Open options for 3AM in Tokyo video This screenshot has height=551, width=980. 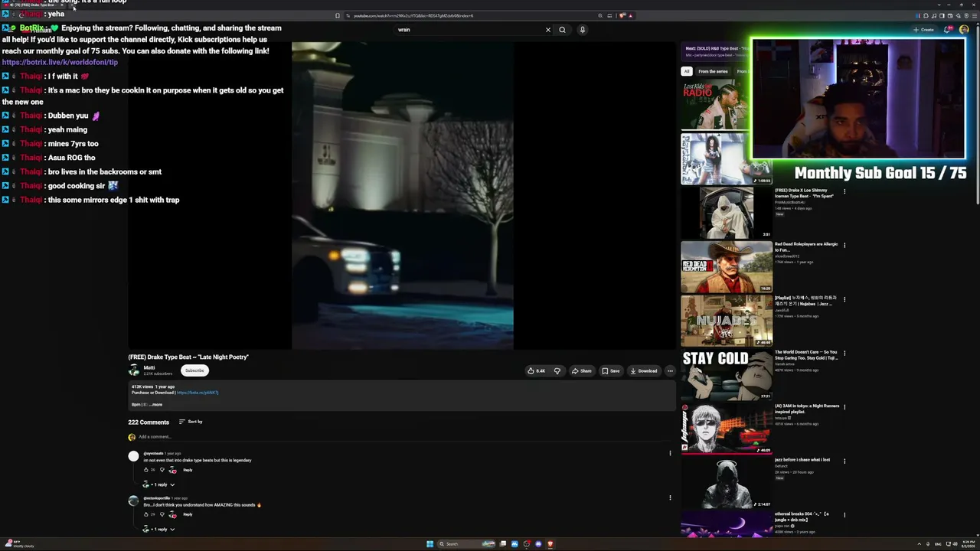(x=844, y=407)
